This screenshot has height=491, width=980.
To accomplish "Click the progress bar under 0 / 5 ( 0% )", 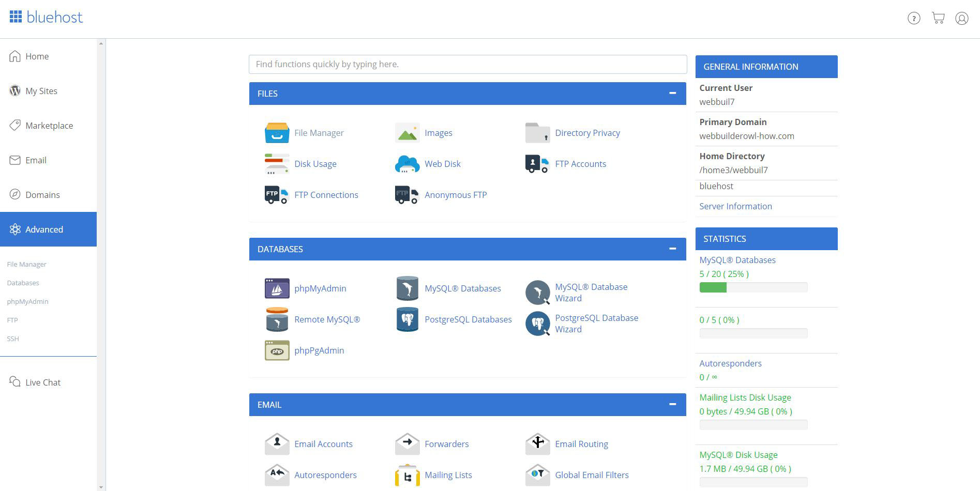I will coord(753,333).
